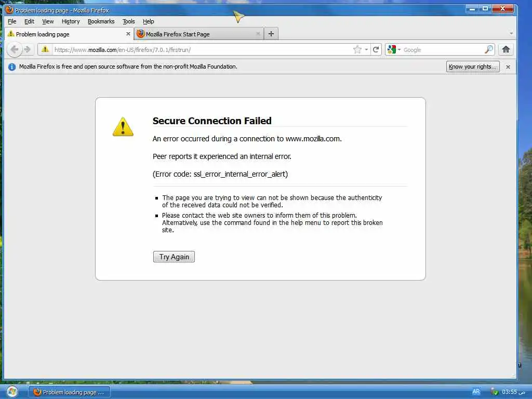Open the Bookmarks menu
This screenshot has width=532, height=399.
click(101, 21)
